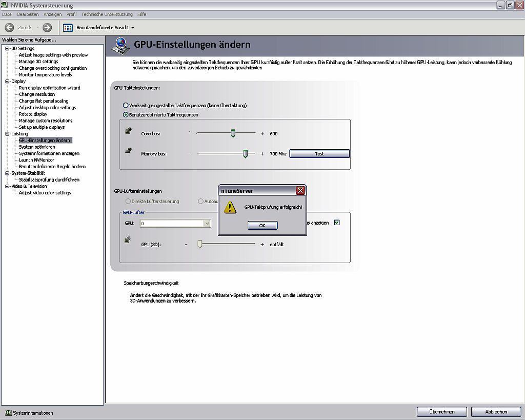The height and width of the screenshot is (420, 525).
Task: Click the GPU-Einstellungen header icon
Action: [120, 46]
